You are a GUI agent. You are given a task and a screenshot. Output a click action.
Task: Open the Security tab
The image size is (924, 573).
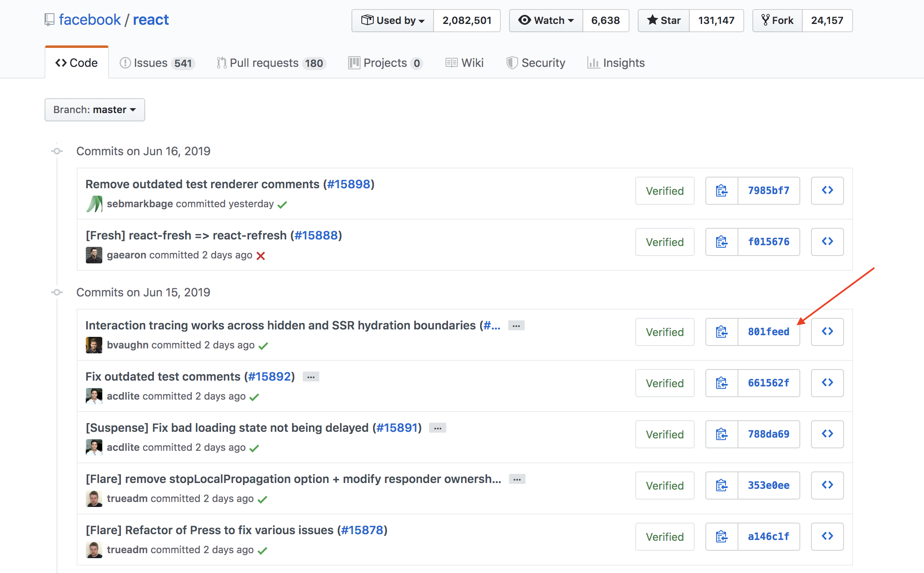pyautogui.click(x=536, y=63)
